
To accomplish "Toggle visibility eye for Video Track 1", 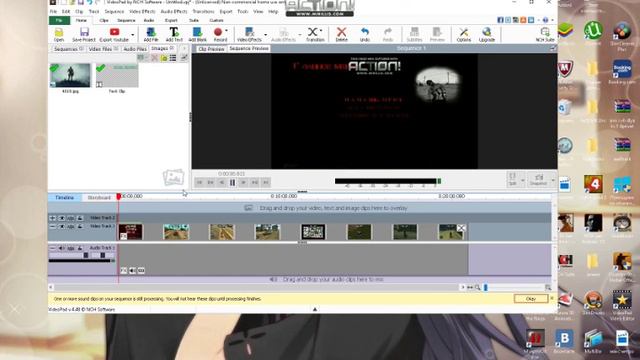I will [x=62, y=226].
